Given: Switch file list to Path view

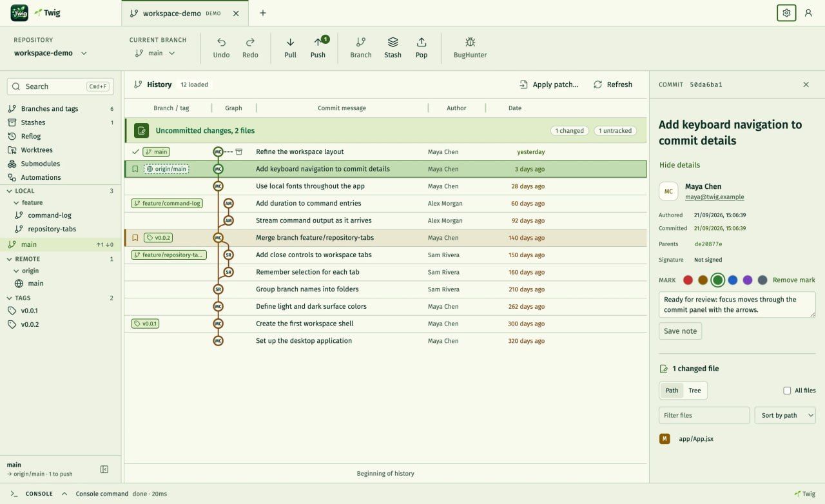Looking at the screenshot, I should click(672, 391).
